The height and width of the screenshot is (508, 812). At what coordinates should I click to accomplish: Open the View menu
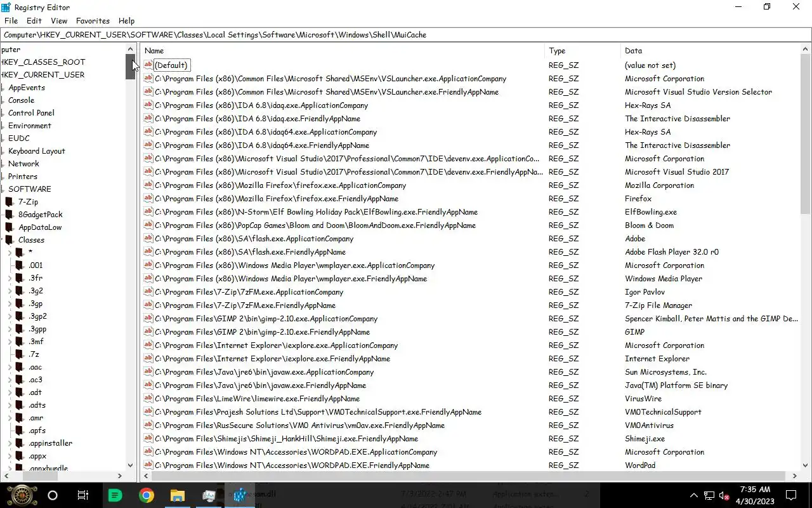click(x=59, y=20)
